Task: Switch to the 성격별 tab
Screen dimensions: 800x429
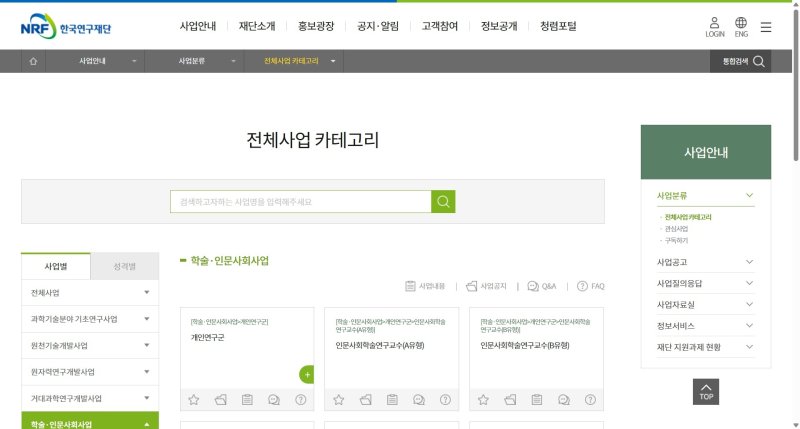Action: point(124,267)
